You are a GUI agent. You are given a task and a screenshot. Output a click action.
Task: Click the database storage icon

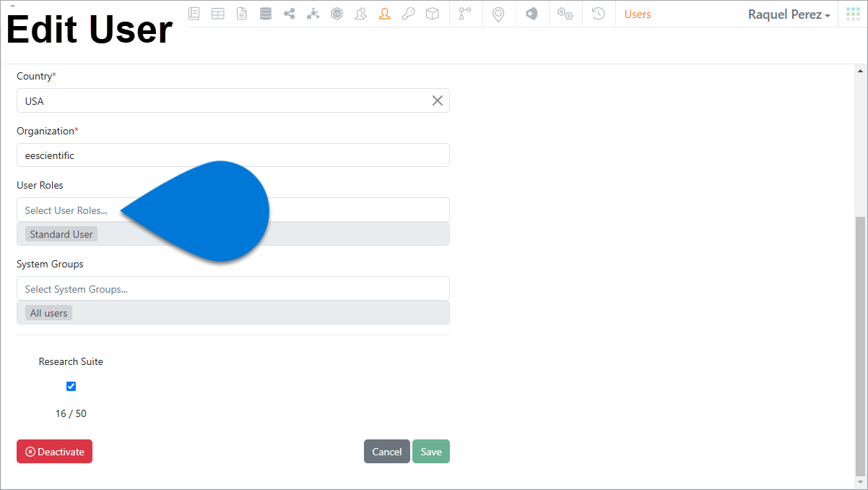pos(265,13)
